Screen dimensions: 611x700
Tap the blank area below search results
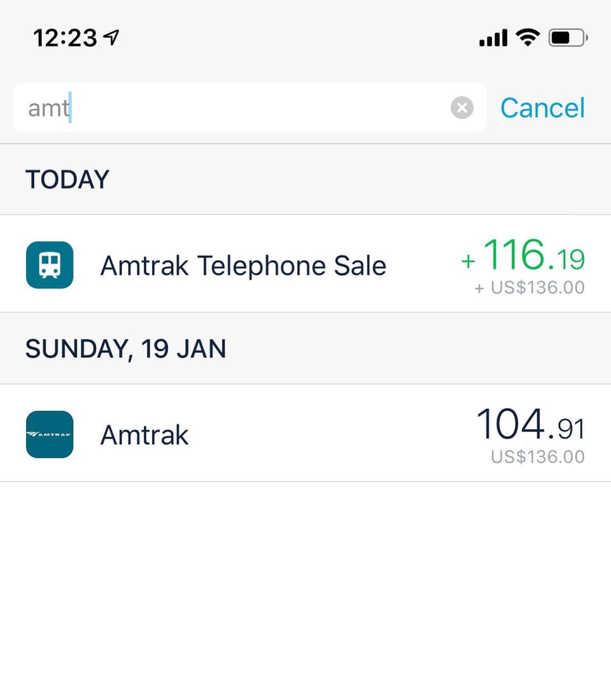(305, 586)
